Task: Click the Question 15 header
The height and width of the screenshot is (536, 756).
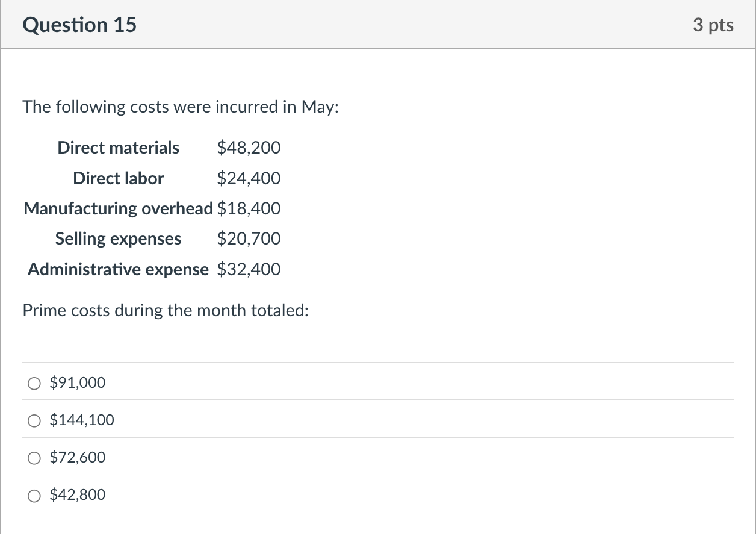Action: pyautogui.click(x=79, y=25)
